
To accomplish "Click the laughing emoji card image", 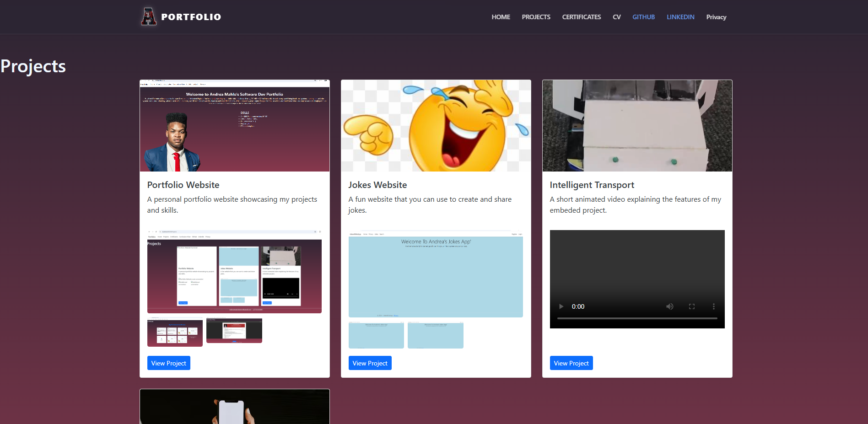I will pyautogui.click(x=436, y=126).
